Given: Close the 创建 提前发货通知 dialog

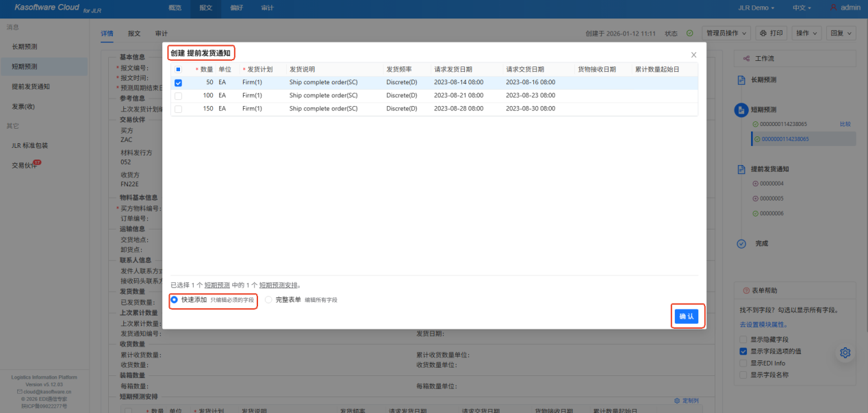Looking at the screenshot, I should (693, 55).
